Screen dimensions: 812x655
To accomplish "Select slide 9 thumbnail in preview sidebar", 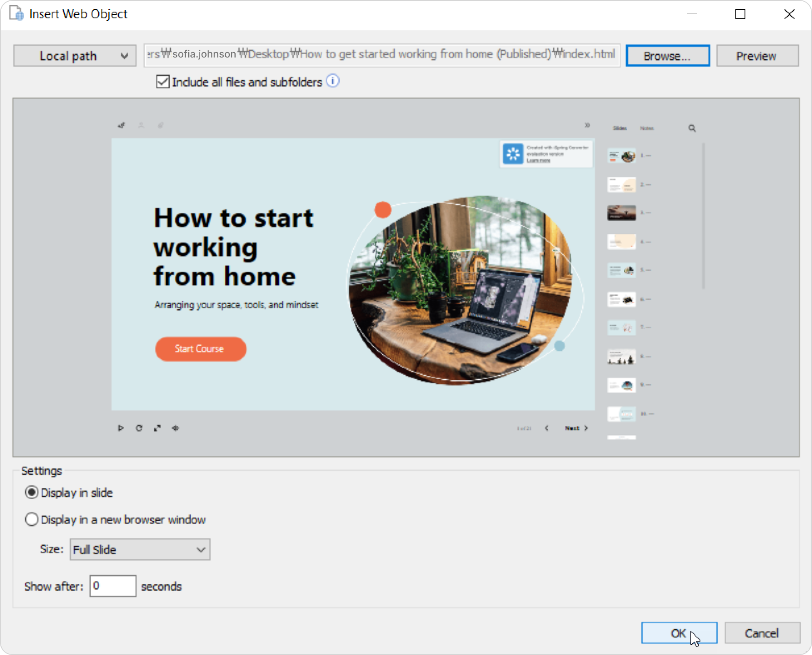I will [x=622, y=385].
